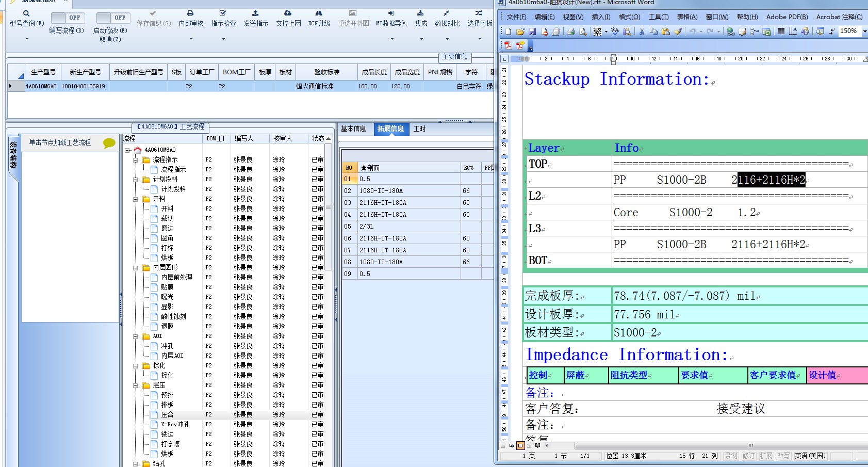The image size is (868, 467).
Task: Click Save floppy disk icon in Word
Action: click(x=532, y=31)
